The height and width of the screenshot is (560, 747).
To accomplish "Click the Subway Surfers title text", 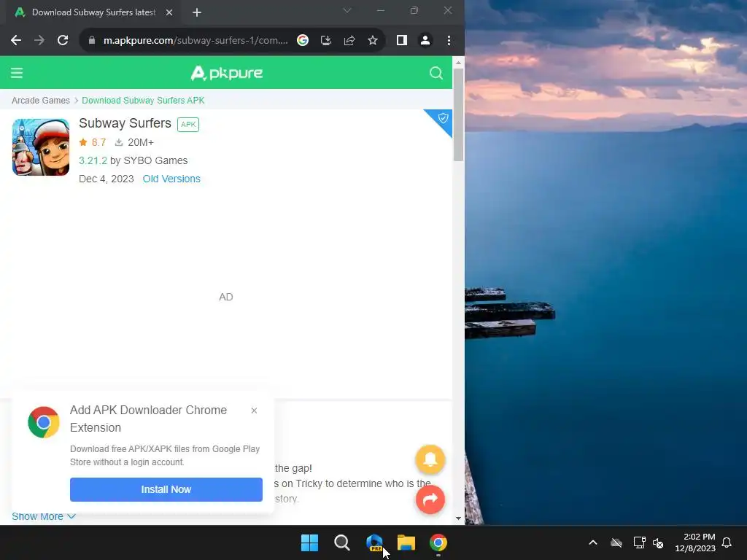I will click(x=125, y=123).
